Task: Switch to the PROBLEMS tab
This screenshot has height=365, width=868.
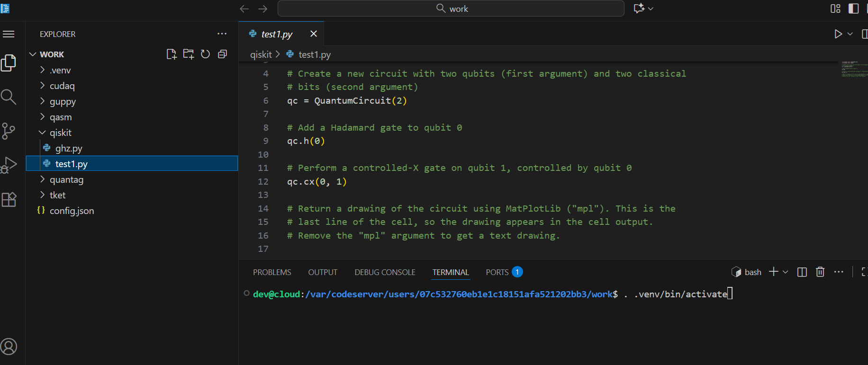Action: [272, 272]
